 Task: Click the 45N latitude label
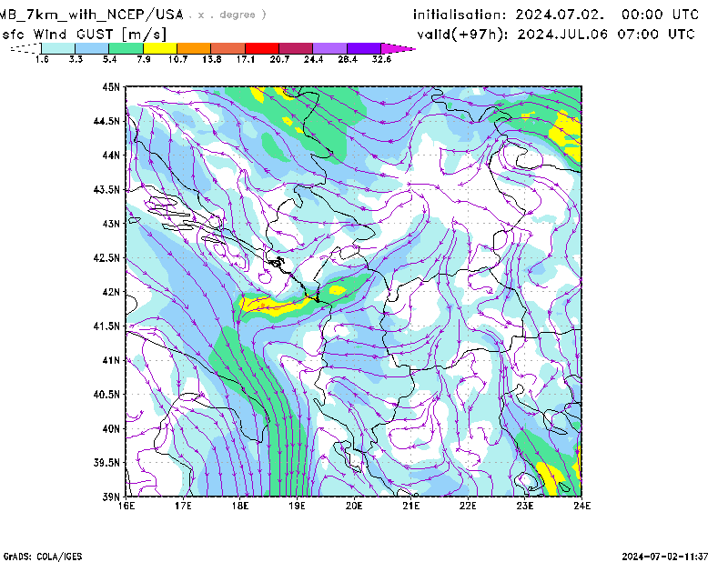pyautogui.click(x=111, y=87)
